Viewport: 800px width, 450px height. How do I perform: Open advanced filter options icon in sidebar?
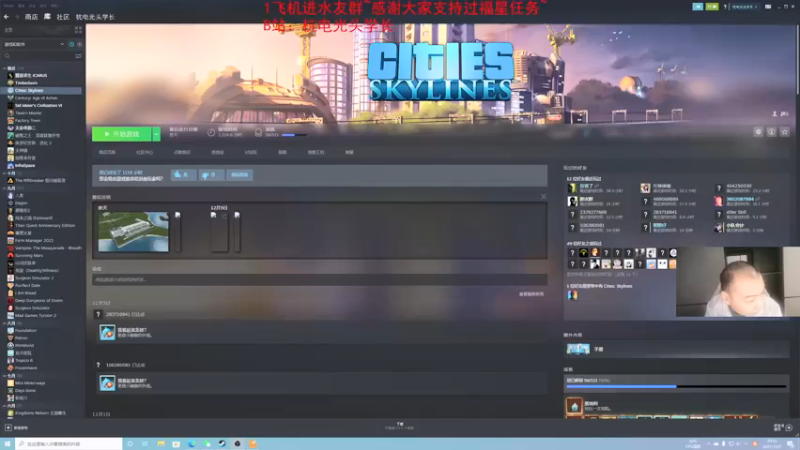point(79,56)
